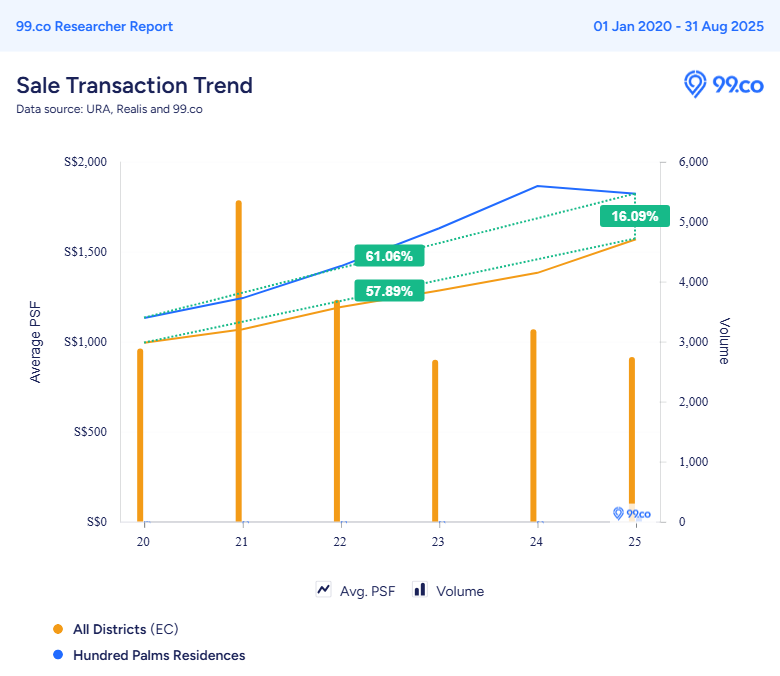The width and height of the screenshot is (780, 676).
Task: Click the small 99.co watermark in chart
Action: point(631,513)
